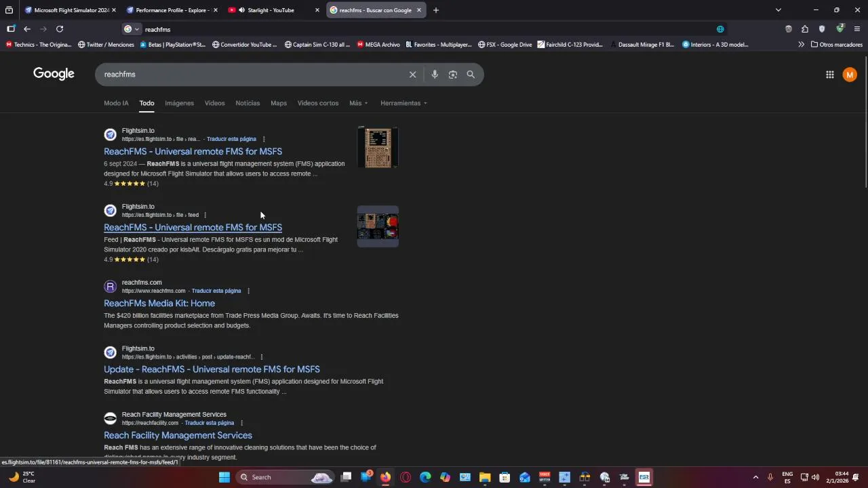Reload the current page
This screenshot has height=488, width=868.
[x=60, y=29]
